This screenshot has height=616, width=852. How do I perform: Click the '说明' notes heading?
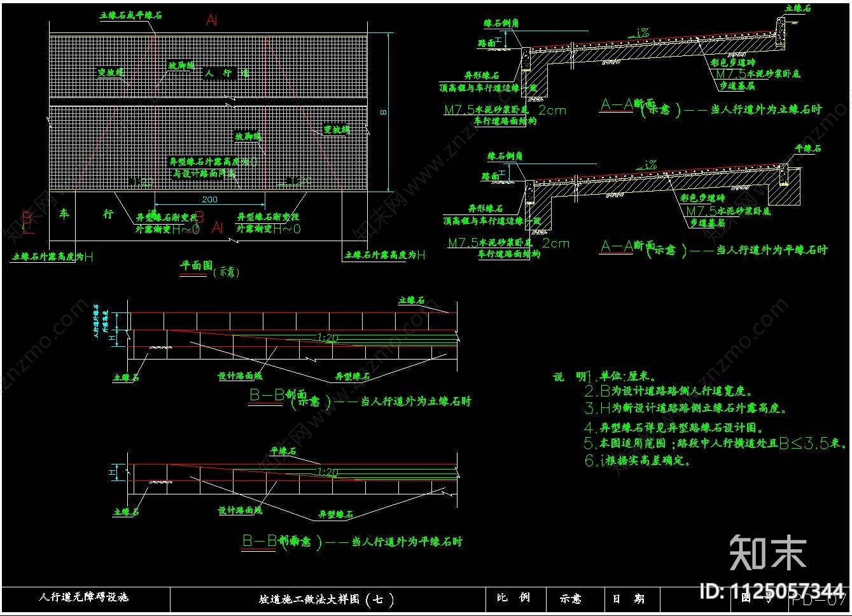coord(569,377)
